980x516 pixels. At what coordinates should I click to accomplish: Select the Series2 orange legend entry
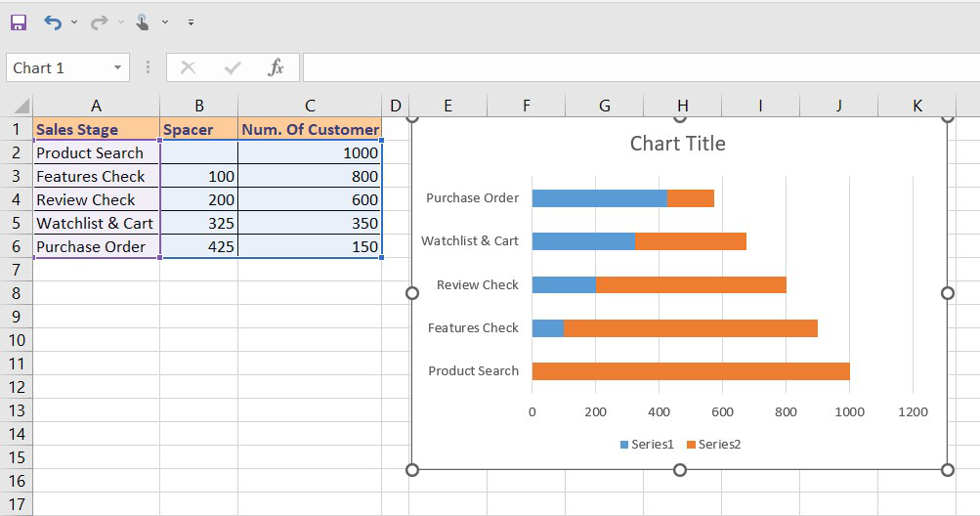(x=713, y=445)
